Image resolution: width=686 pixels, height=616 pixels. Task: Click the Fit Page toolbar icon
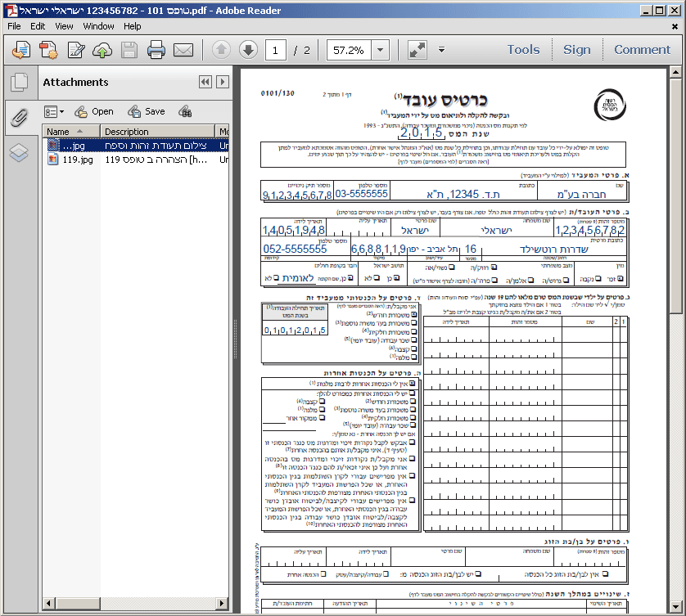coord(417,49)
